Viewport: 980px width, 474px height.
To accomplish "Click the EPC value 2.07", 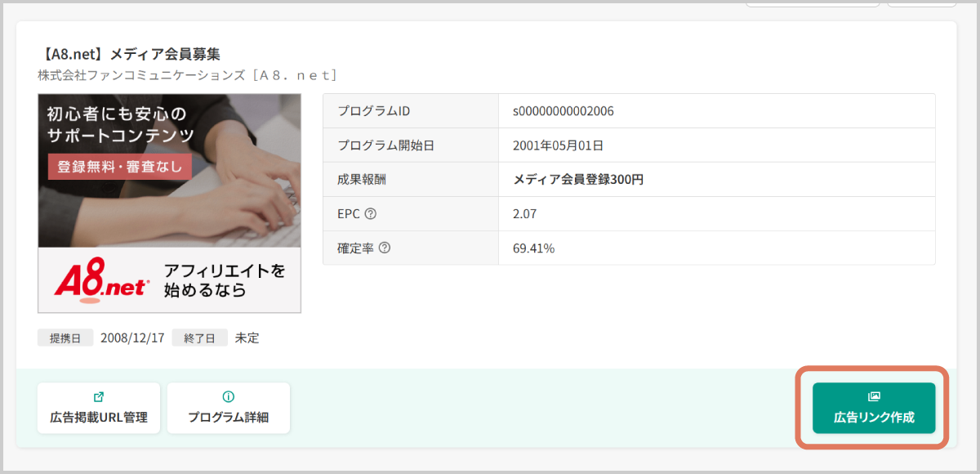I will click(524, 213).
